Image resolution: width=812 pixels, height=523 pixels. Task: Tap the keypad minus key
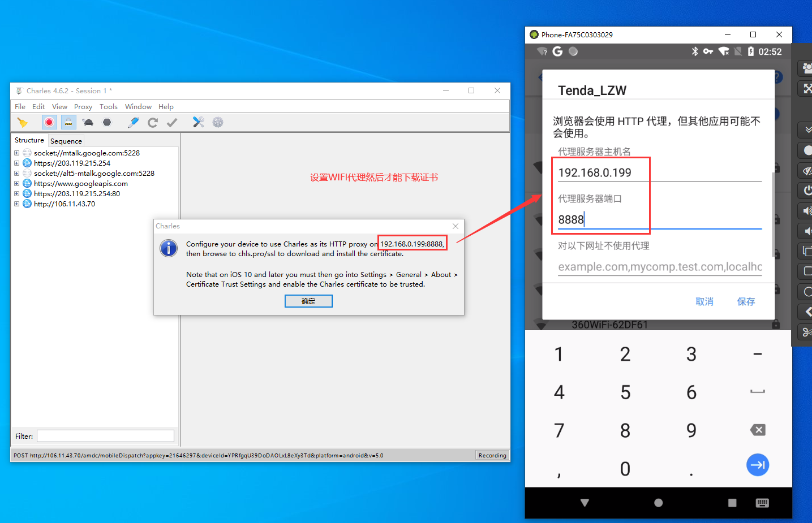pyautogui.click(x=758, y=355)
